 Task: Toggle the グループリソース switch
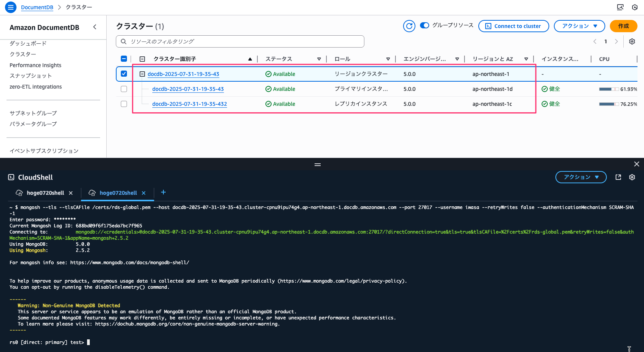click(x=425, y=25)
